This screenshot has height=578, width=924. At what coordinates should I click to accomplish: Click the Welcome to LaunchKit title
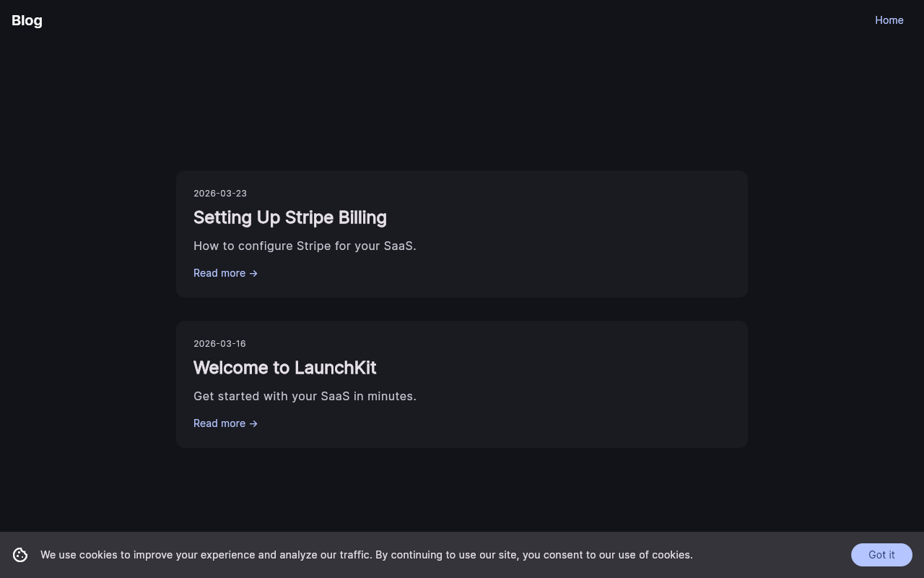point(284,368)
